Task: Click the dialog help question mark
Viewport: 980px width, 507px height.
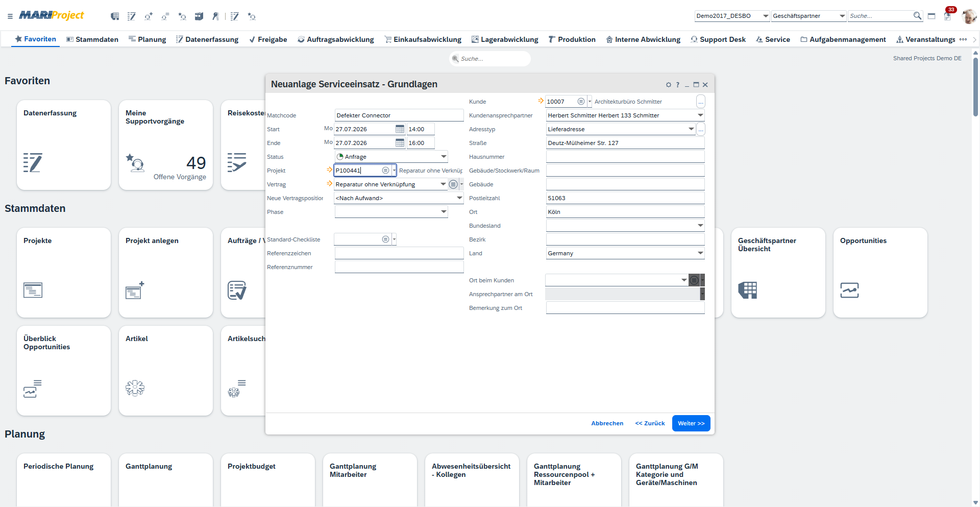Action: pos(678,85)
